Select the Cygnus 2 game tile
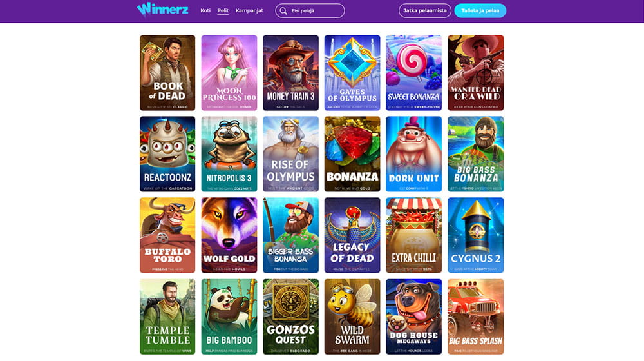The width and height of the screenshot is (644, 361). (476, 235)
